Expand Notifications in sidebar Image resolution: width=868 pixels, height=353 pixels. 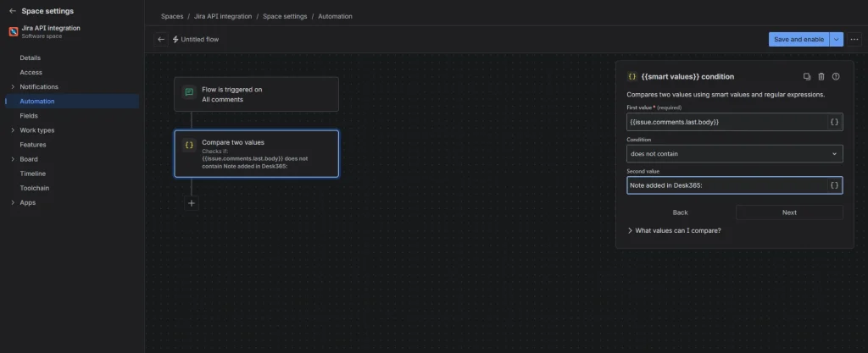[13, 86]
